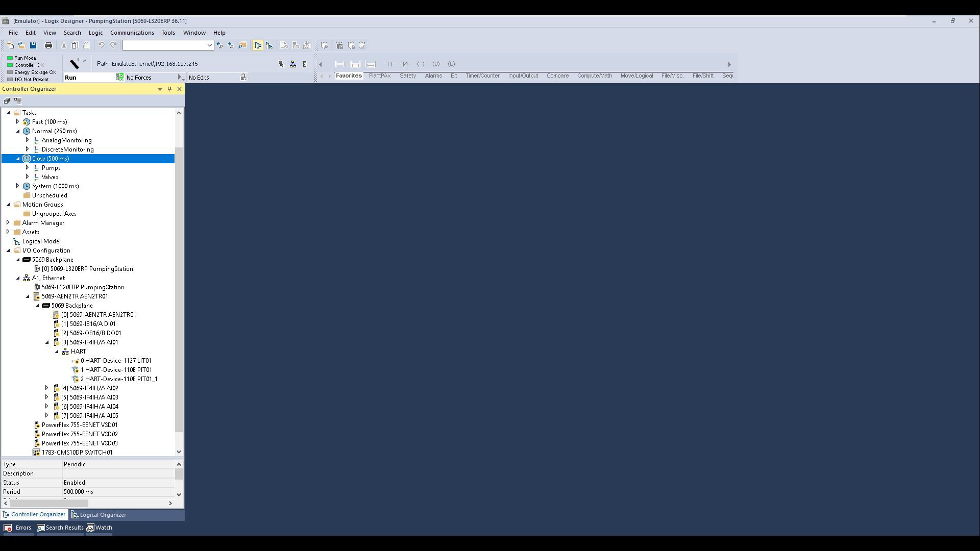This screenshot has height=551, width=980.
Task: Insert a Rung from the instruction toolbar
Action: point(340,64)
